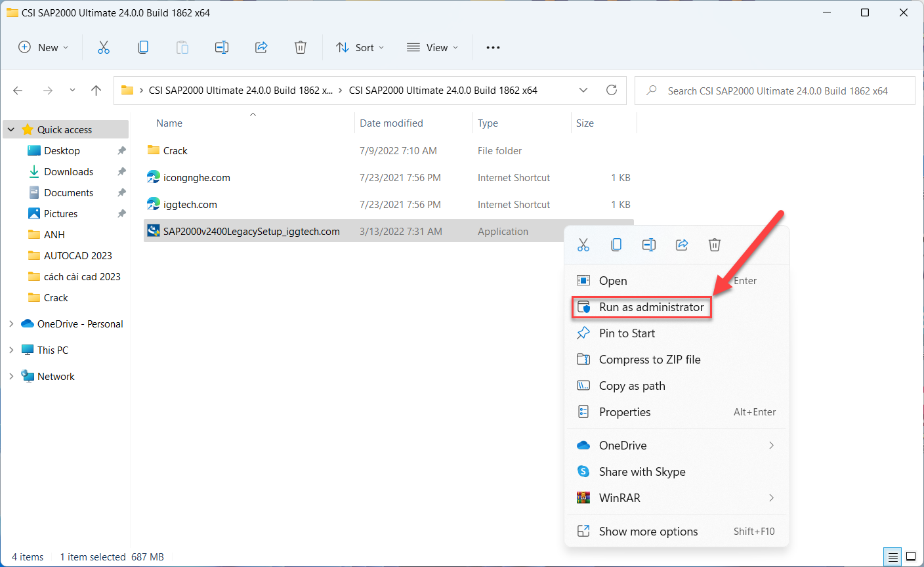Choose Show more options
This screenshot has width=924, height=567.
[677, 532]
